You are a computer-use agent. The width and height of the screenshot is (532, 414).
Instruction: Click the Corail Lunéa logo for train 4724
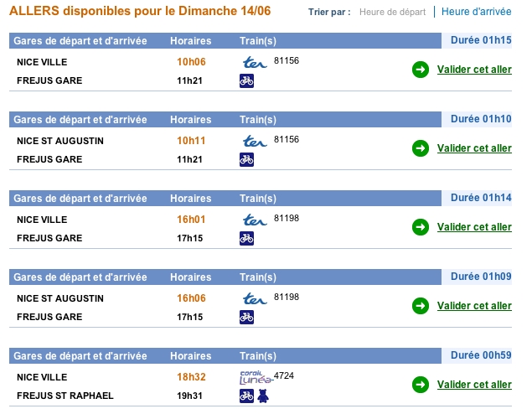click(256, 377)
